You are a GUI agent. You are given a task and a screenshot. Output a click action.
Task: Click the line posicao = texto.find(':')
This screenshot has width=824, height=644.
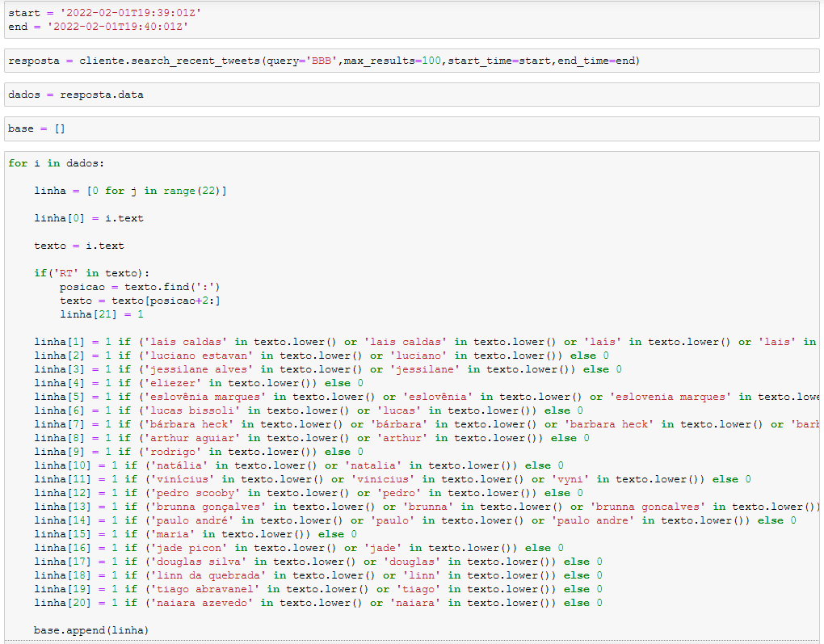click(140, 287)
